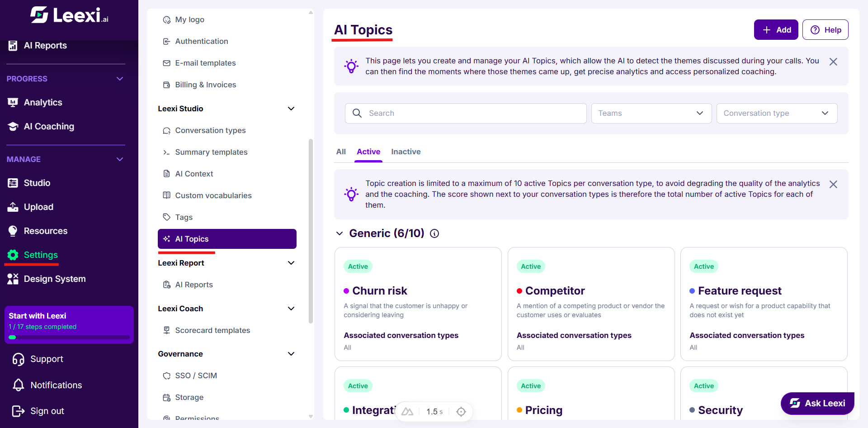This screenshot has width=868, height=428.
Task: Open the Security topic card
Action: coord(764,394)
